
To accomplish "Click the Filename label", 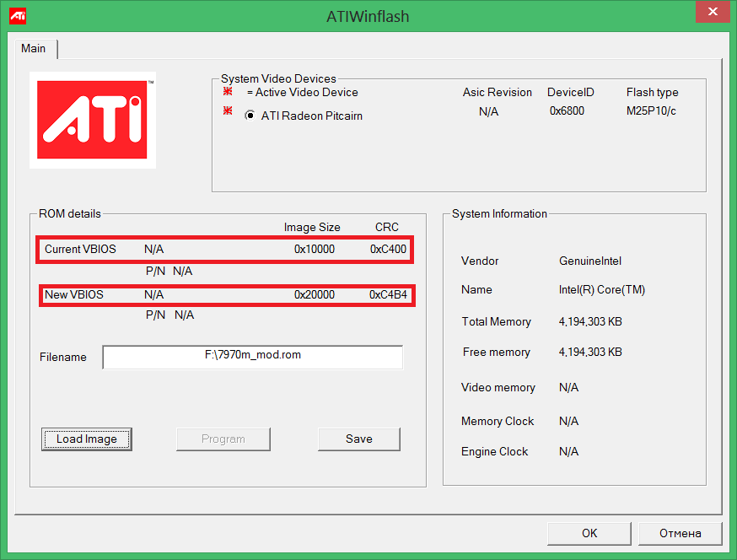I will [x=63, y=358].
